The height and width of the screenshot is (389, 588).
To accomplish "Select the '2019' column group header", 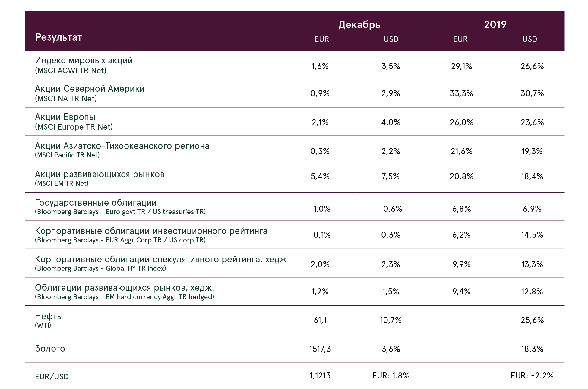I will coord(495,24).
